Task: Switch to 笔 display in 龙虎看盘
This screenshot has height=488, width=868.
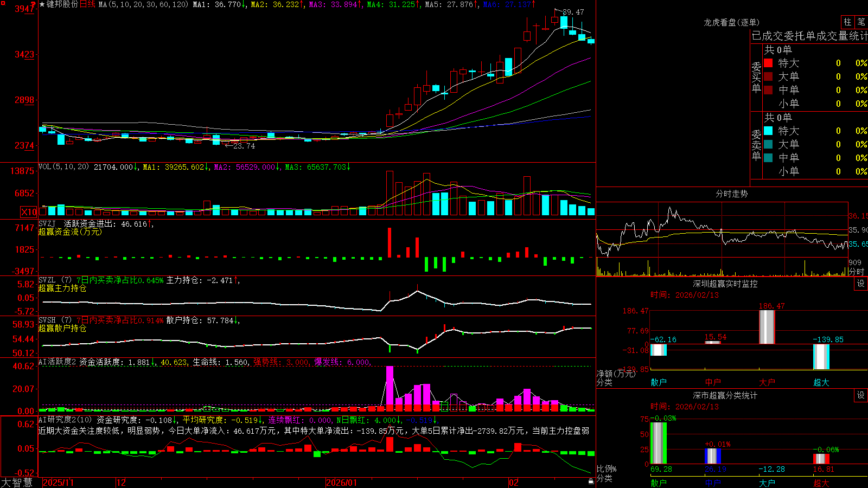Action: coord(861,22)
